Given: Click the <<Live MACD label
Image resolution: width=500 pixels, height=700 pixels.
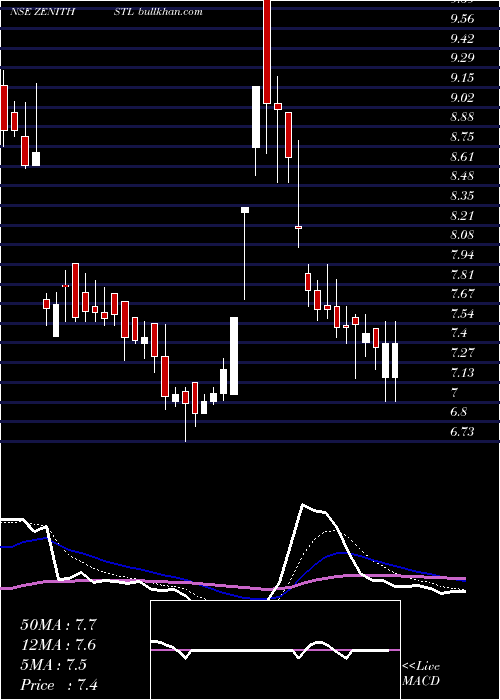Looking at the screenshot, I should [421, 674].
